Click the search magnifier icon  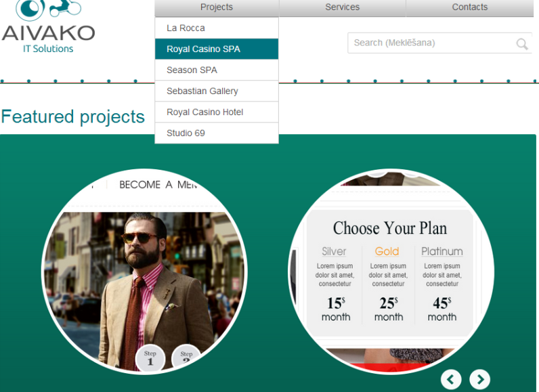click(522, 43)
